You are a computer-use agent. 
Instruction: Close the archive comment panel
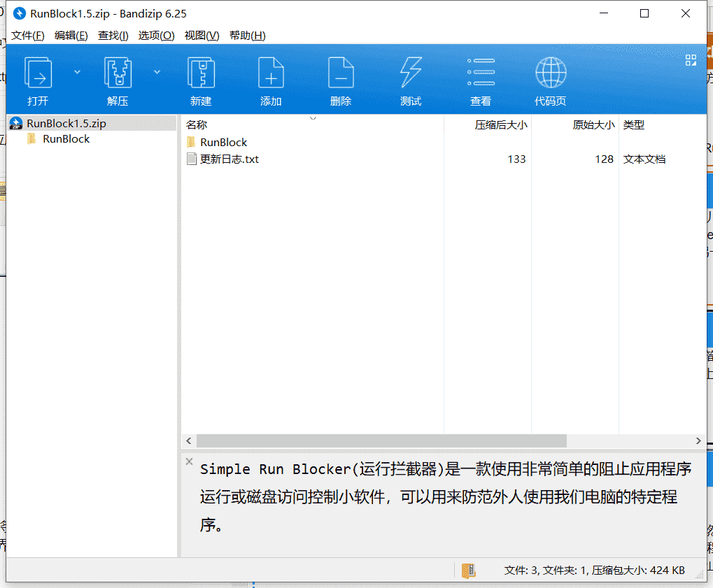click(x=189, y=461)
